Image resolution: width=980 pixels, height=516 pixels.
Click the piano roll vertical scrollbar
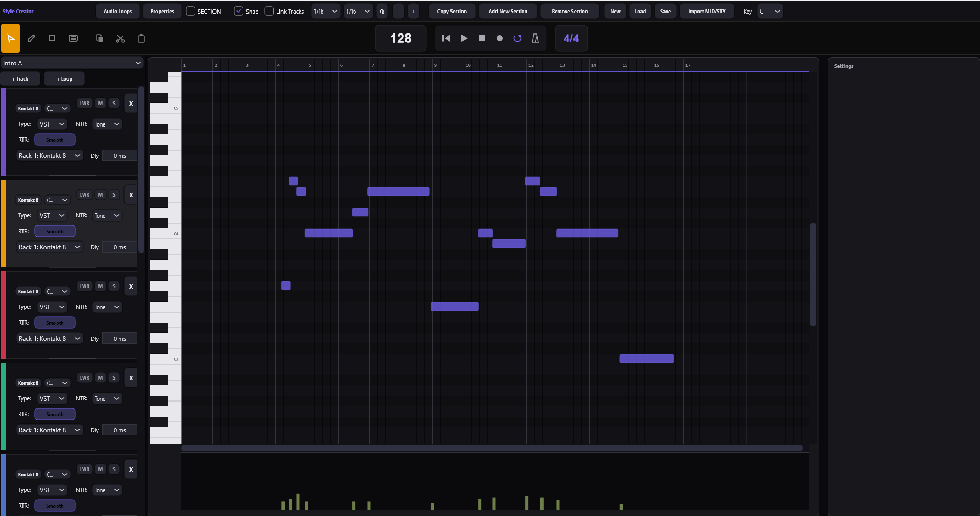click(x=813, y=274)
